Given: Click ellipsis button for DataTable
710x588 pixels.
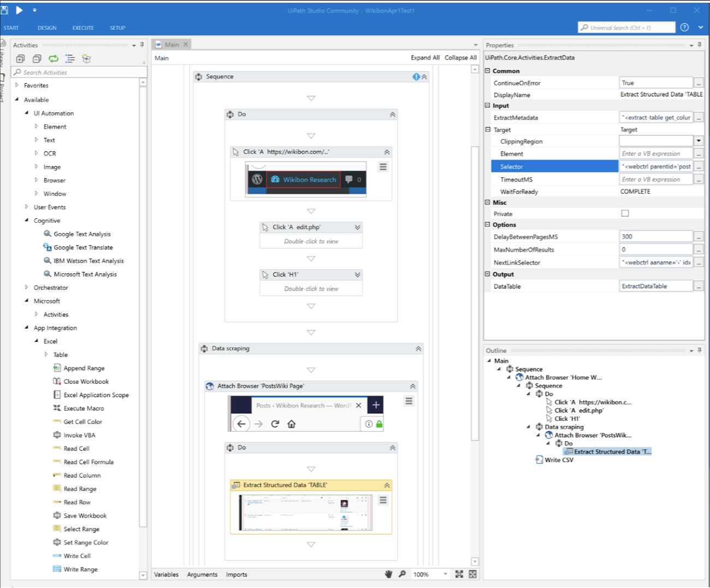Looking at the screenshot, I should tap(699, 286).
